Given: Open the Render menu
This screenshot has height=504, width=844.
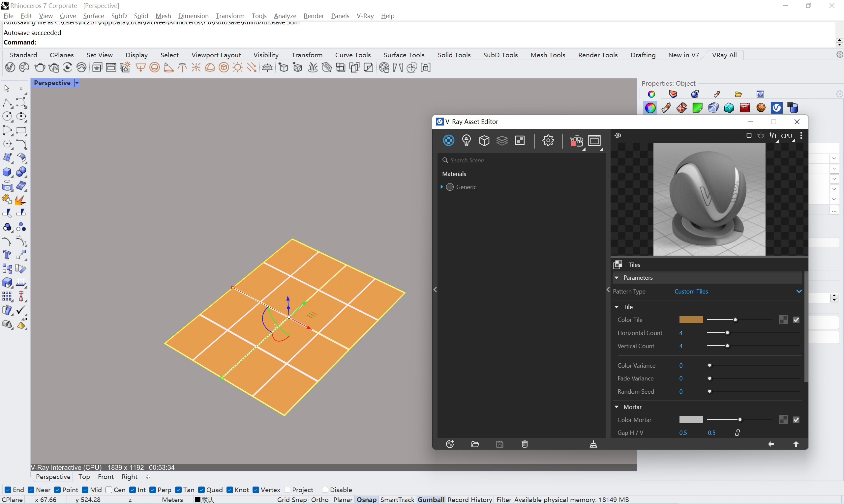Looking at the screenshot, I should (314, 15).
